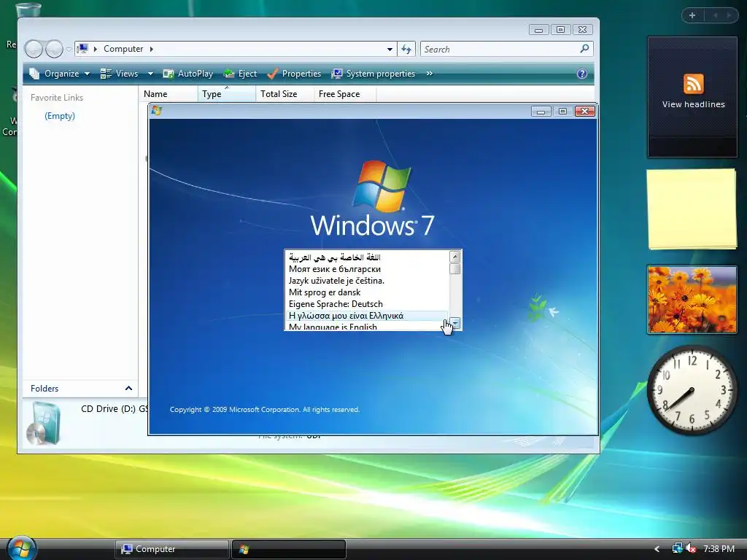Expand the Folders pane chevron
The width and height of the screenshot is (747, 560).
click(x=128, y=388)
